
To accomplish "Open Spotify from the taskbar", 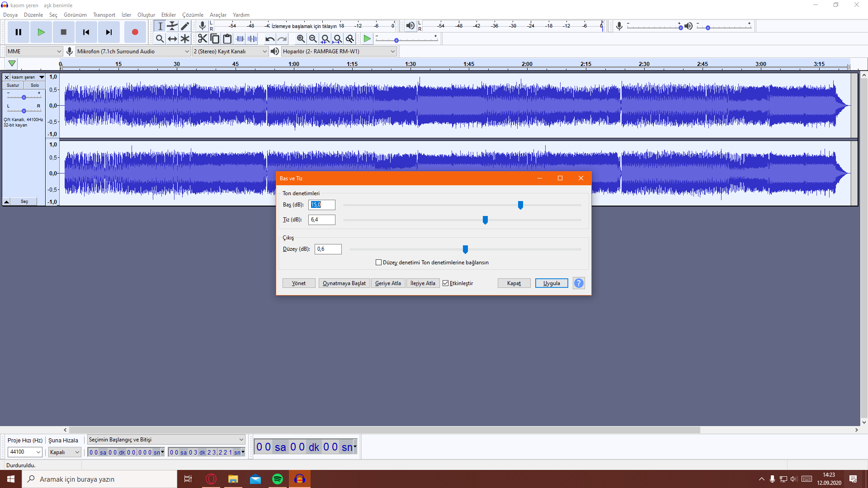I will [x=278, y=479].
